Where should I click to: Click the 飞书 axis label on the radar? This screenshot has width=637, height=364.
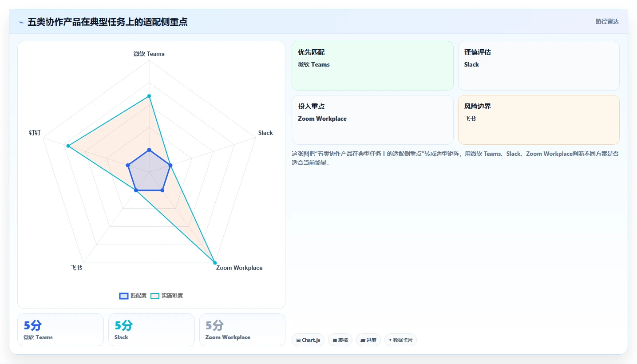pyautogui.click(x=76, y=268)
